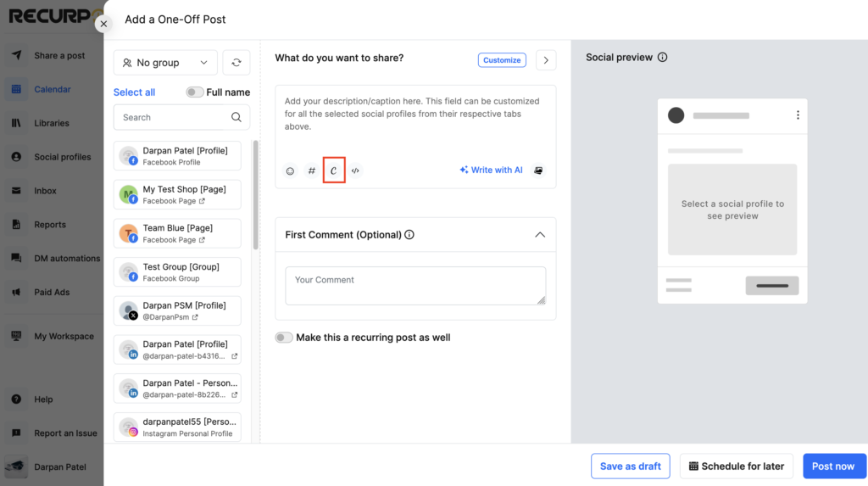
Task: Click the Social preview info icon
Action: 662,57
